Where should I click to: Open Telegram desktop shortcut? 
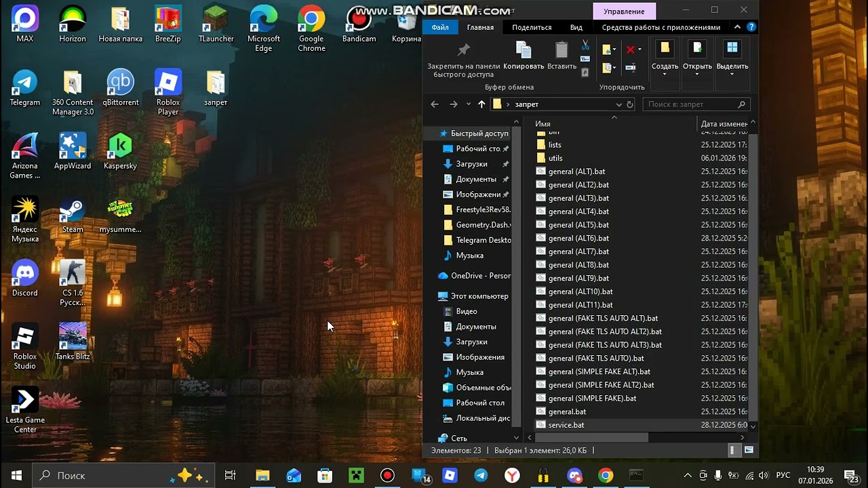pos(25,88)
